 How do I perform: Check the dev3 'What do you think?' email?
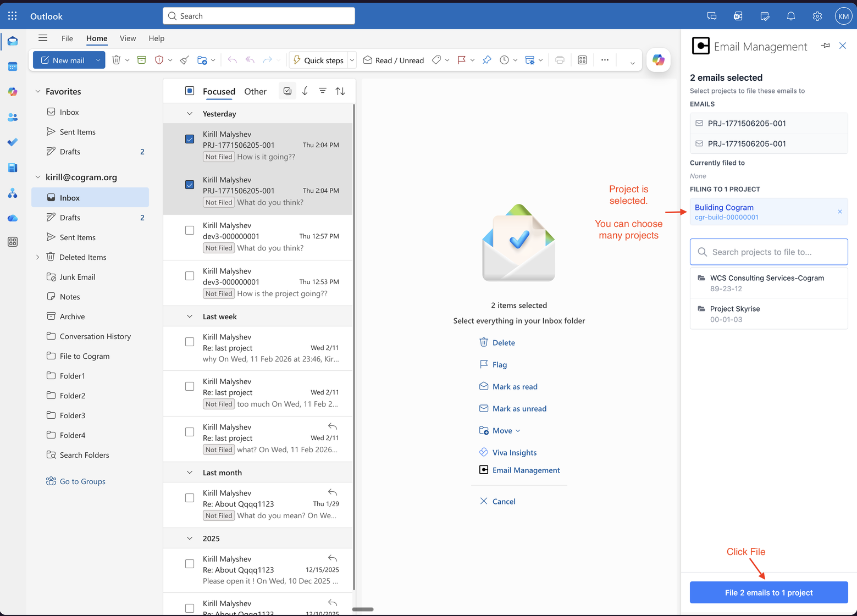(190, 230)
